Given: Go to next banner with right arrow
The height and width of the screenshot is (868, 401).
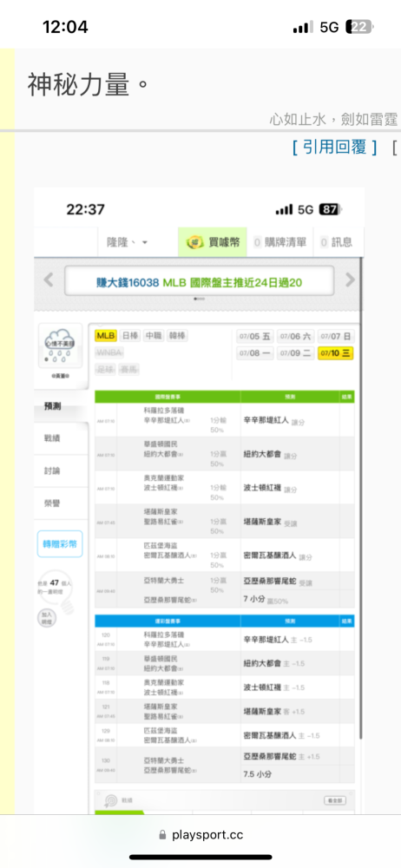Looking at the screenshot, I should click(350, 280).
